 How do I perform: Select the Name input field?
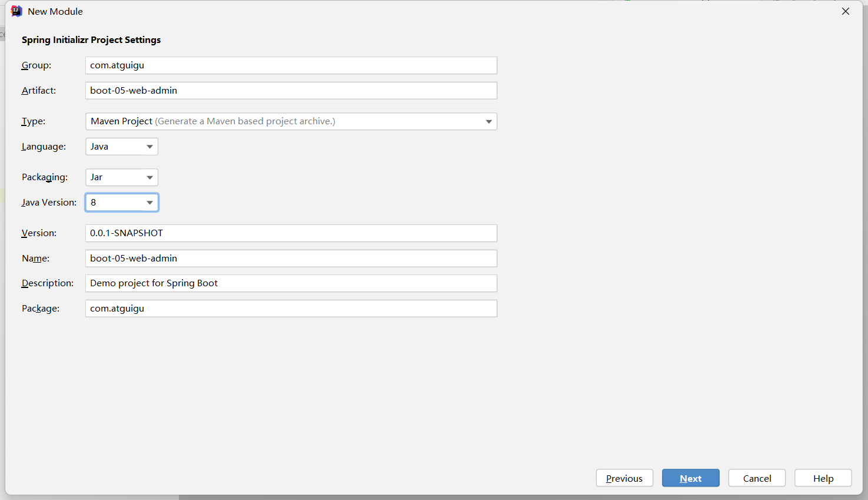click(291, 259)
